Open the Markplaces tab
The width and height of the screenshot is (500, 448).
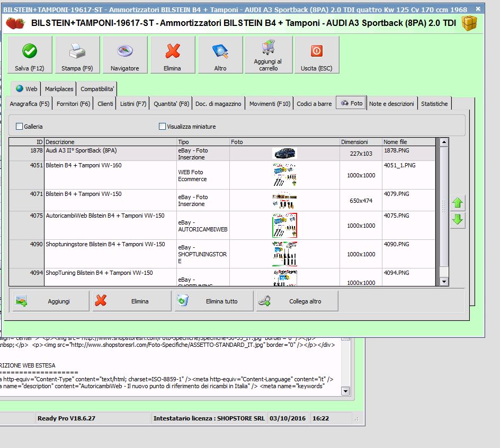(59, 89)
